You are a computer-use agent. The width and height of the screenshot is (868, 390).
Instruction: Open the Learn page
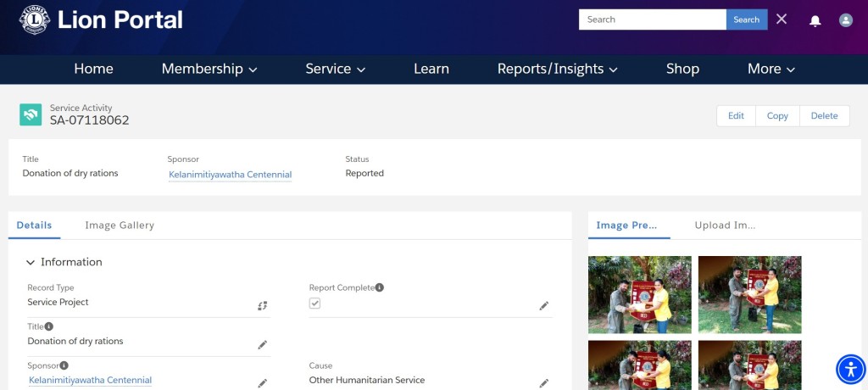click(431, 69)
